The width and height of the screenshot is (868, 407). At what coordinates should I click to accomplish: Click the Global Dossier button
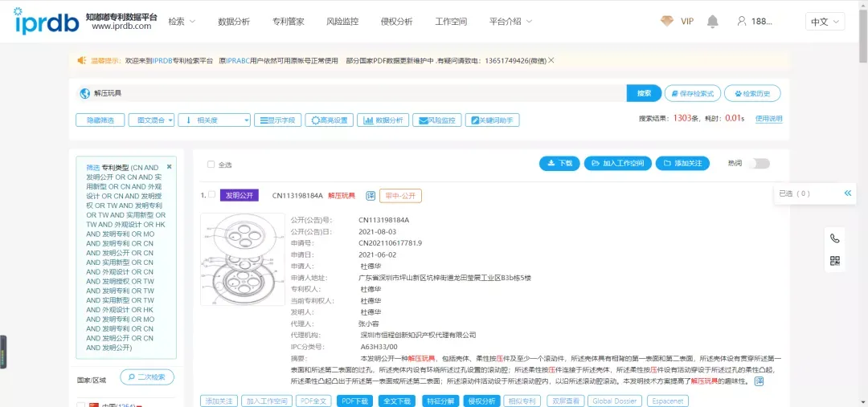[x=615, y=401]
